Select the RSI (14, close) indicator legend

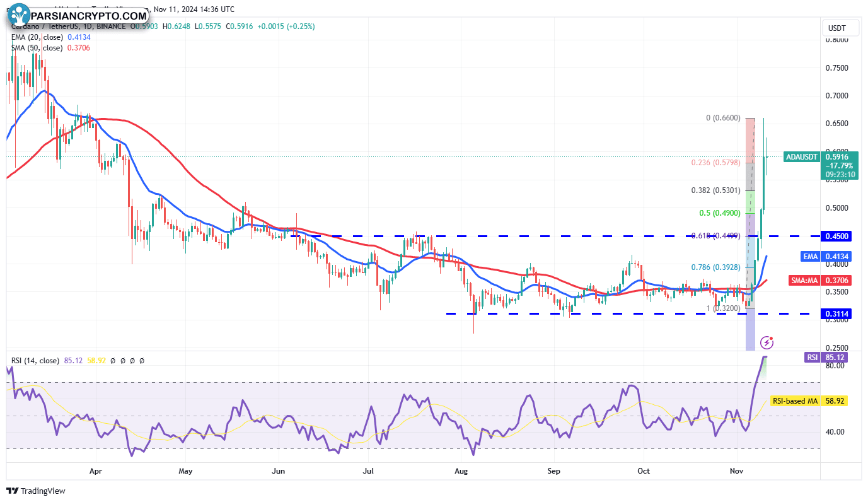coord(35,361)
